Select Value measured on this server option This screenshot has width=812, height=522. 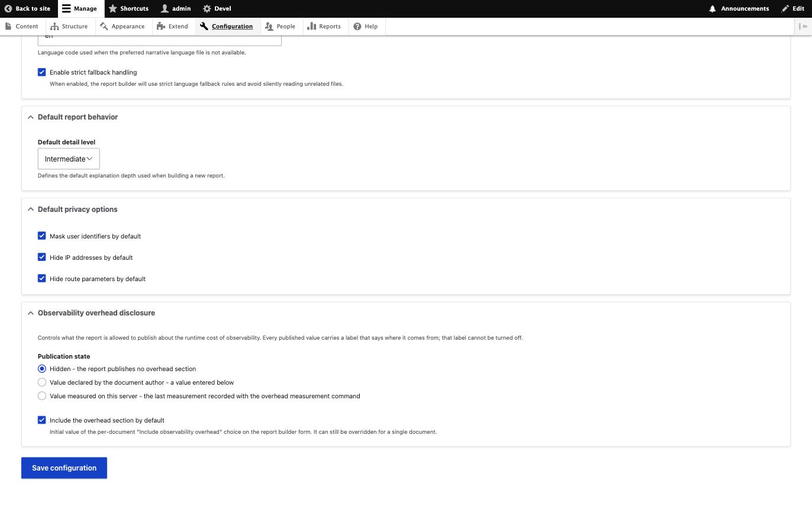tap(42, 396)
